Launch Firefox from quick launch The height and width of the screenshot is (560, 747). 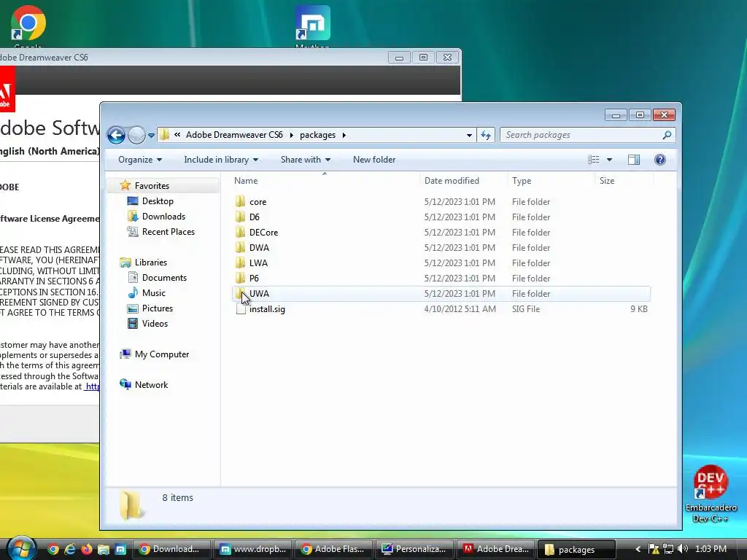[x=87, y=549]
